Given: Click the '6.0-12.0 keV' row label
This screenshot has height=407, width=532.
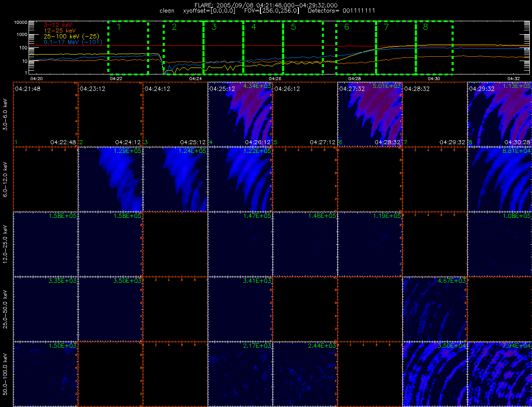Looking at the screenshot, I should 5,179.
